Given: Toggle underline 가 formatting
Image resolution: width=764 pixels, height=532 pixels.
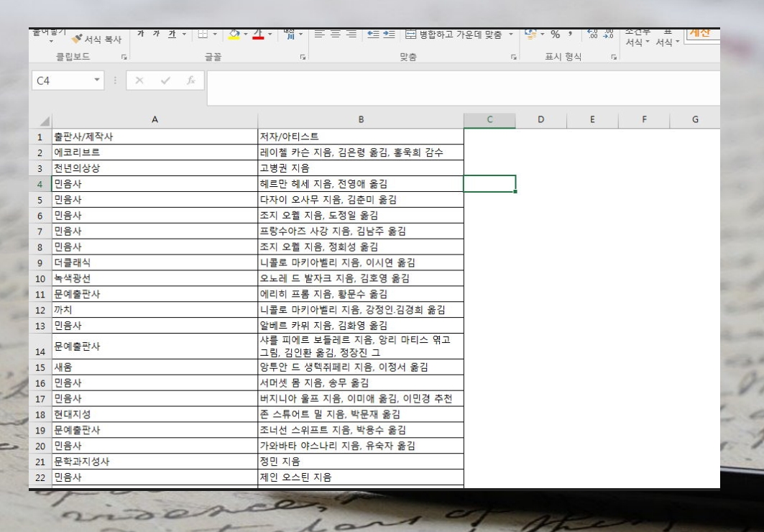Looking at the screenshot, I should coord(172,34).
